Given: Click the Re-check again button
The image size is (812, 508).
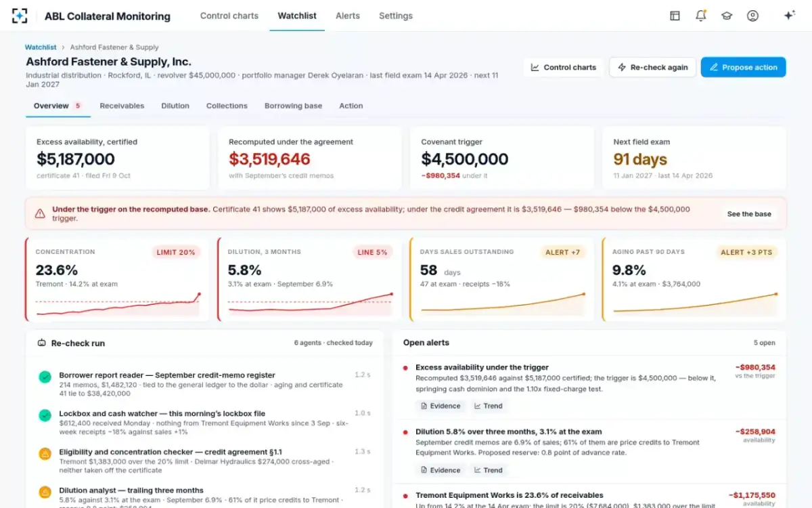Looking at the screenshot, I should [x=652, y=67].
